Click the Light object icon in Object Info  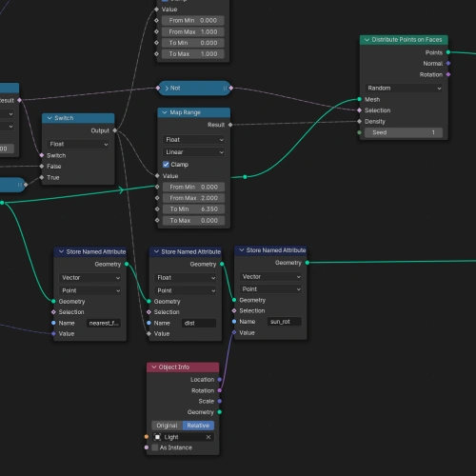point(157,437)
